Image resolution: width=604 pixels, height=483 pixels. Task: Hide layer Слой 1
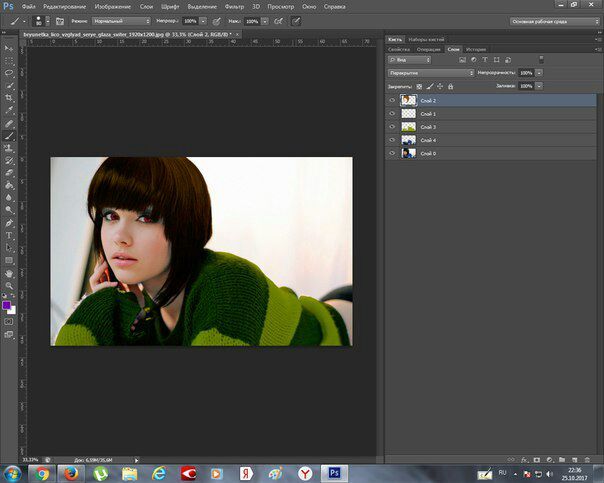[392, 114]
